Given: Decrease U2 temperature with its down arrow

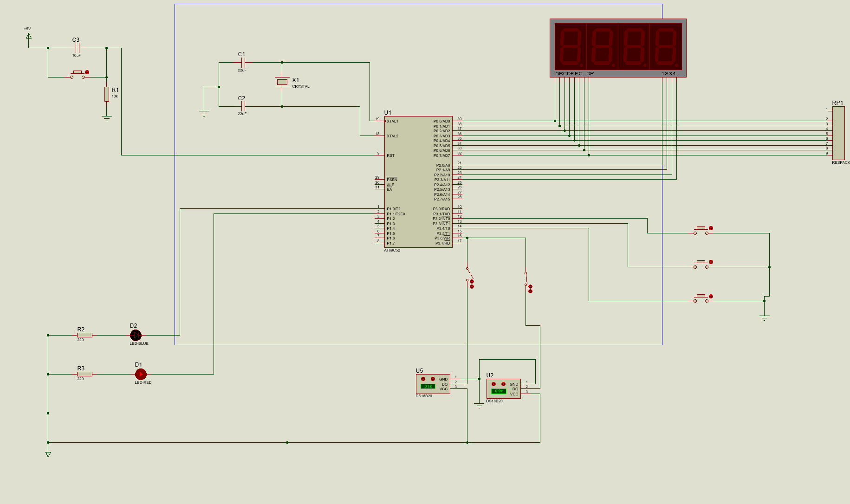Looking at the screenshot, I should [x=493, y=384].
